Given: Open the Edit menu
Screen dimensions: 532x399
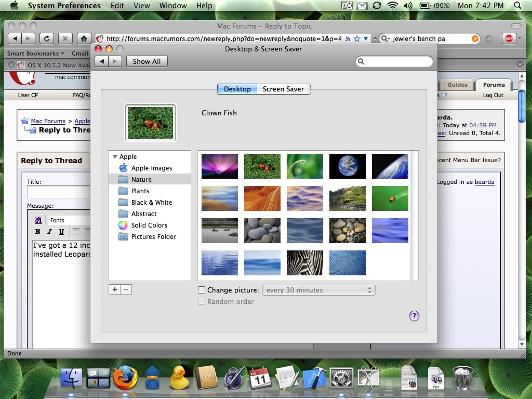Looking at the screenshot, I should (x=117, y=5).
